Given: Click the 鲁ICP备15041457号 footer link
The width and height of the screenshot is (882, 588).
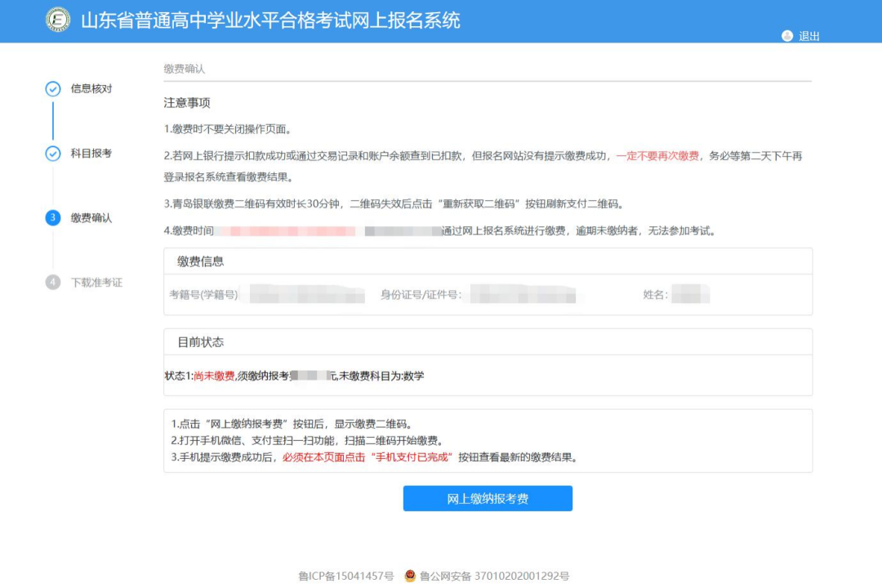Looking at the screenshot, I should (x=346, y=577).
